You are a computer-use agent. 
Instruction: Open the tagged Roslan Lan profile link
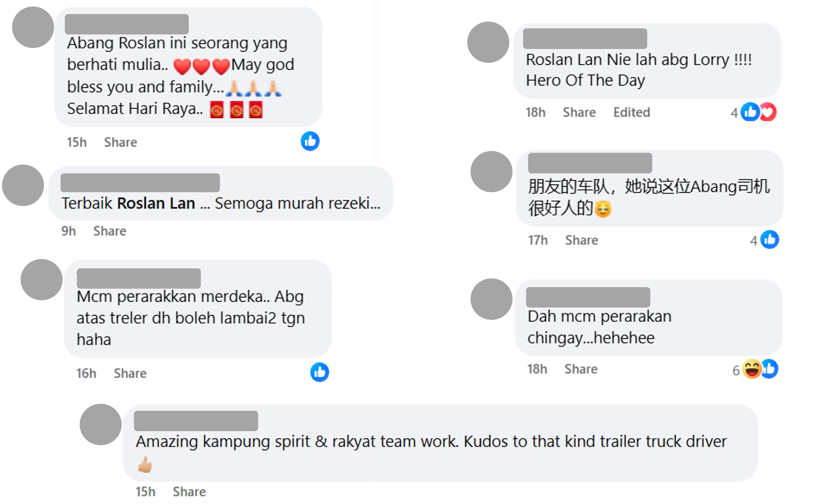[156, 203]
